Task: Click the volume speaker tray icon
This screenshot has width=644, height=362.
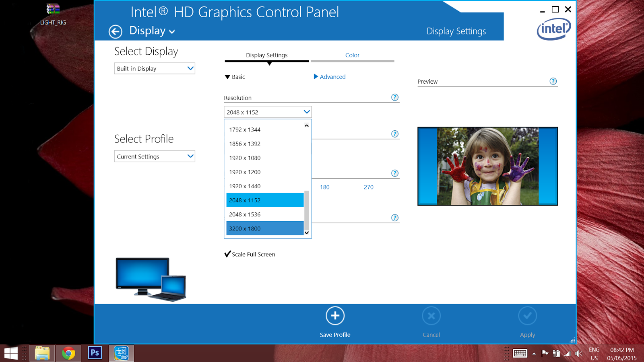Action: pos(579,354)
